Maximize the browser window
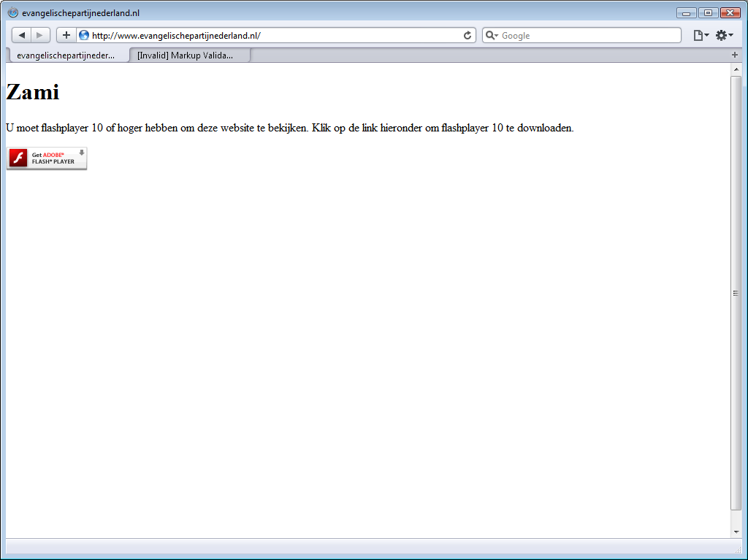Image resolution: width=748 pixels, height=560 pixels. tap(708, 13)
